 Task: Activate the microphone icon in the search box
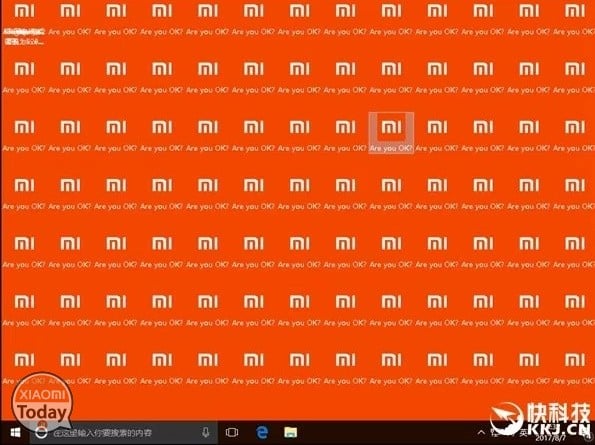(x=206, y=432)
